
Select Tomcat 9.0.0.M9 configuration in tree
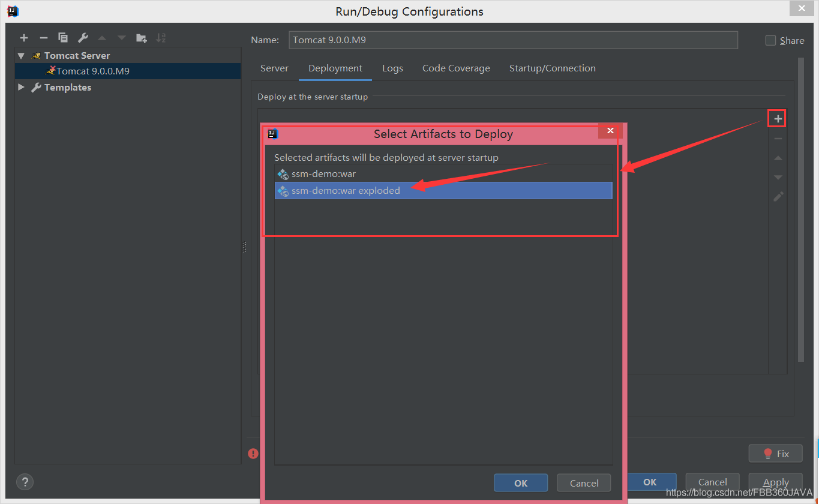[x=128, y=71]
